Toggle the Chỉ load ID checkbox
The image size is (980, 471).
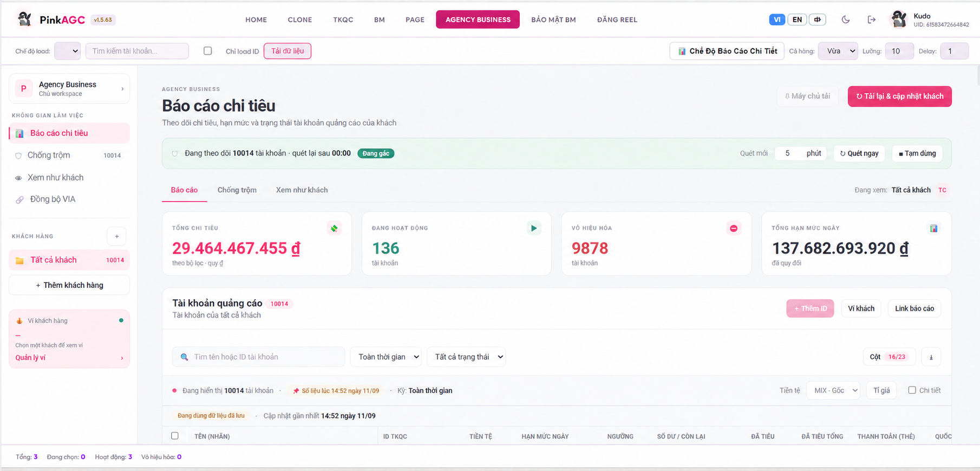tap(207, 51)
